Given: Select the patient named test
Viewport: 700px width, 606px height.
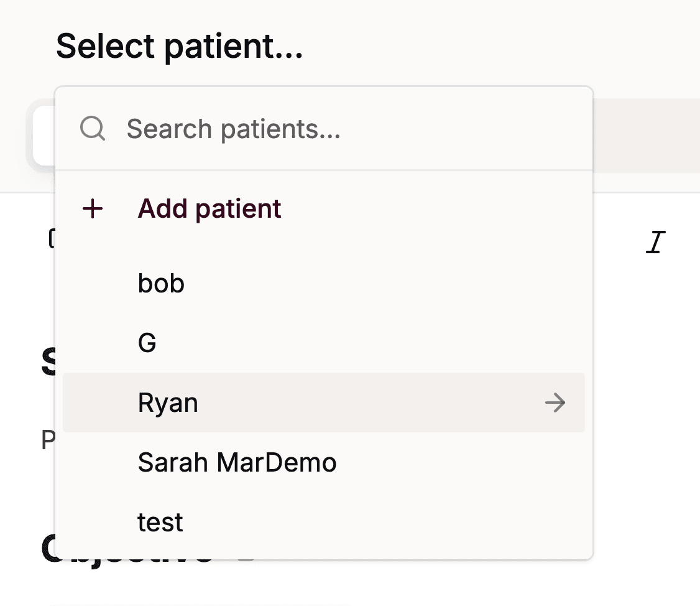Looking at the screenshot, I should (x=160, y=522).
